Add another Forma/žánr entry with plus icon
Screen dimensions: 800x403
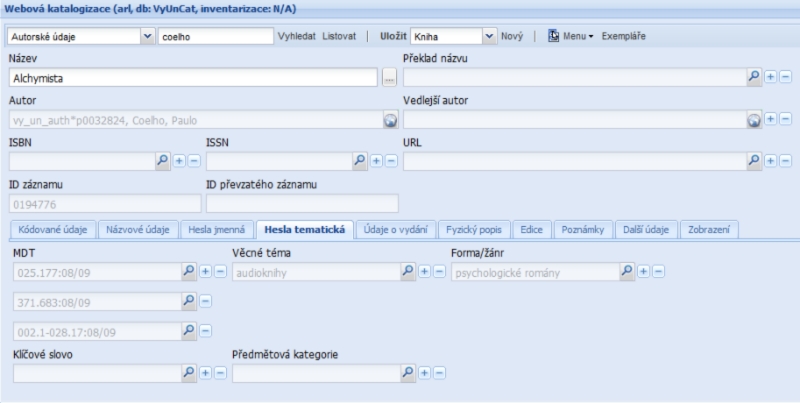click(643, 271)
